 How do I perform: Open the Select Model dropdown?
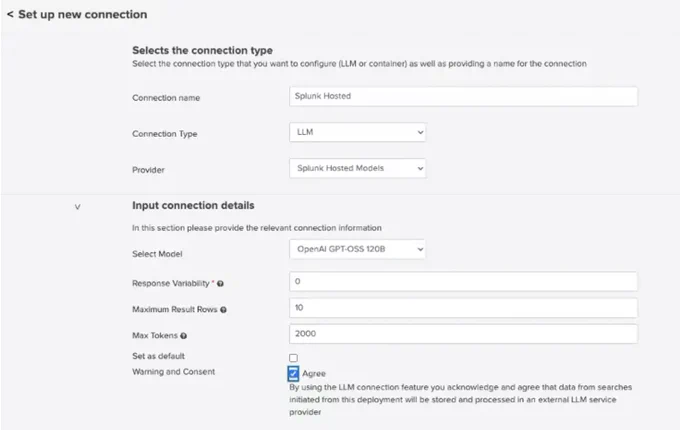point(357,249)
